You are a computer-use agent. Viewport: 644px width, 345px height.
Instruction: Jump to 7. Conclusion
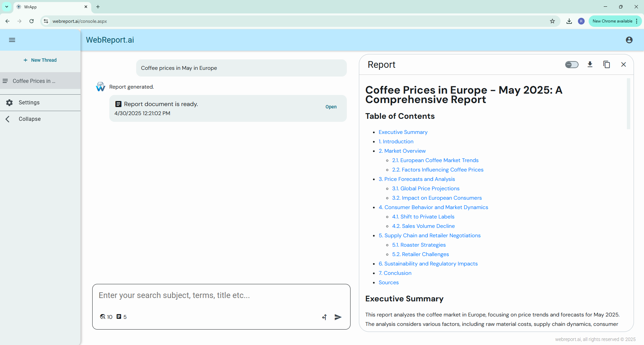[395, 273]
